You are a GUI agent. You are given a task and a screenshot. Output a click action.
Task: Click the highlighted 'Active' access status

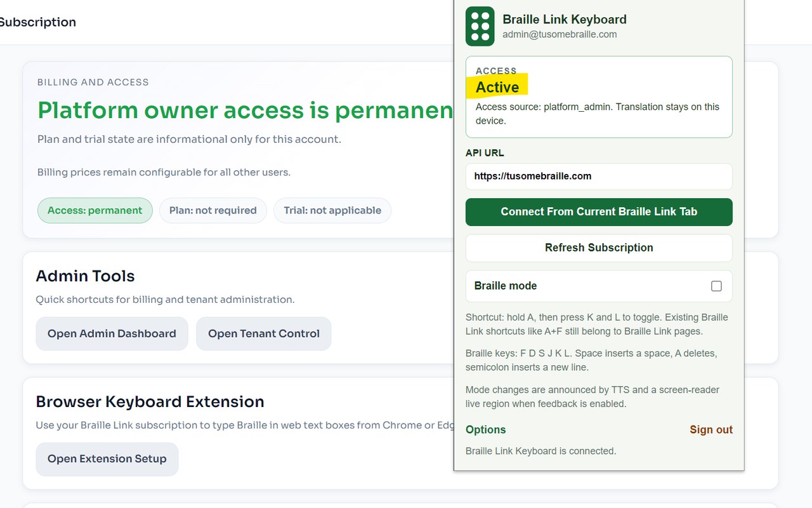[x=497, y=87]
